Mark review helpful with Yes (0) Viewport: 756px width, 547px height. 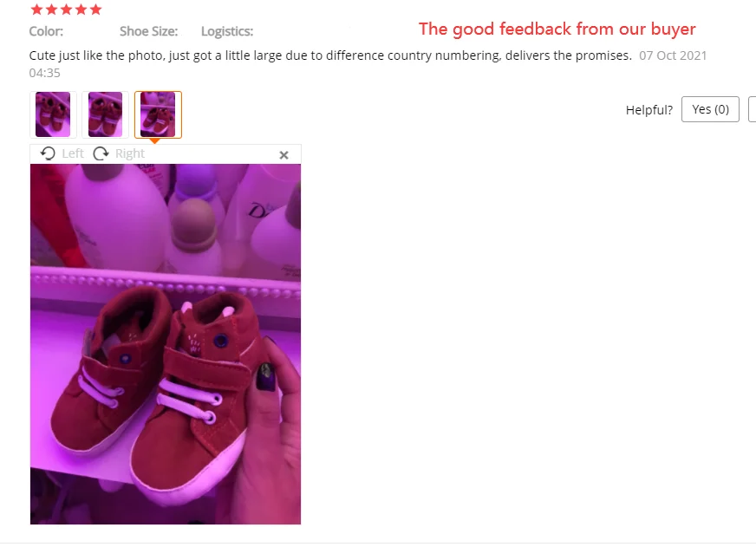pos(710,109)
